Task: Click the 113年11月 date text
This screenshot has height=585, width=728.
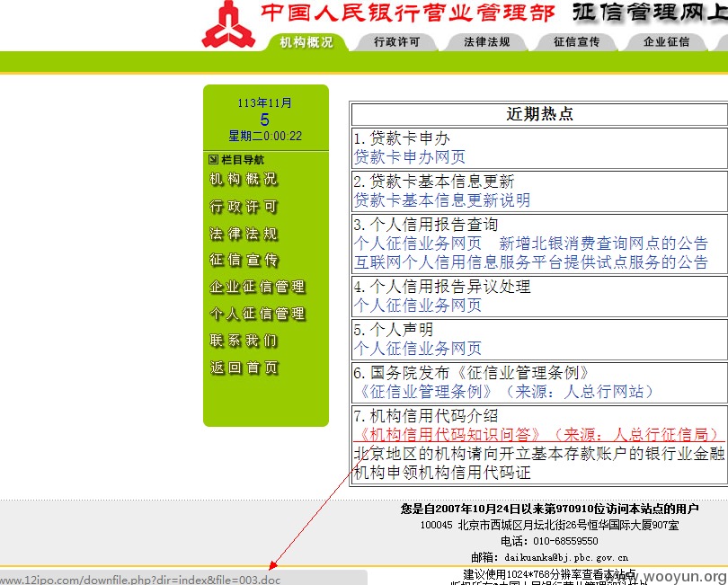Action: [264, 103]
